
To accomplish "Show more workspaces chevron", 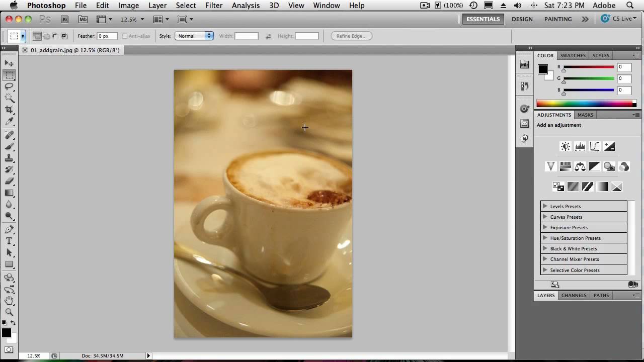I will 585,19.
